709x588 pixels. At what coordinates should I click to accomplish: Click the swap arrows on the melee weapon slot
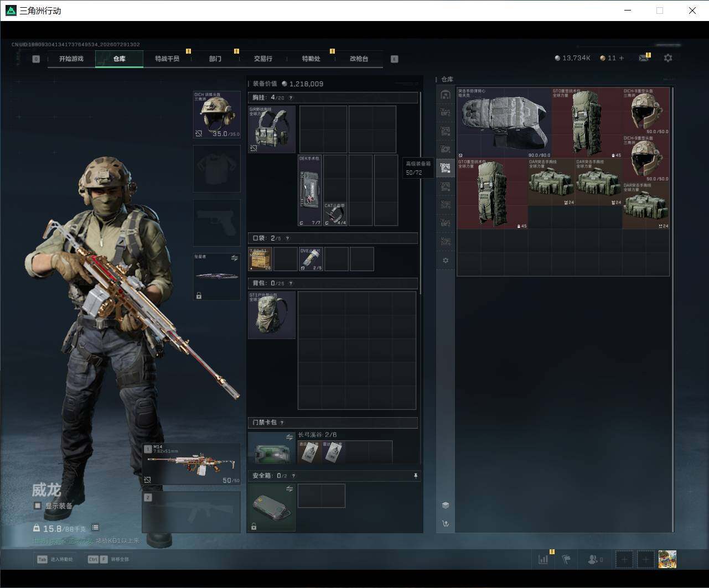pos(234,258)
